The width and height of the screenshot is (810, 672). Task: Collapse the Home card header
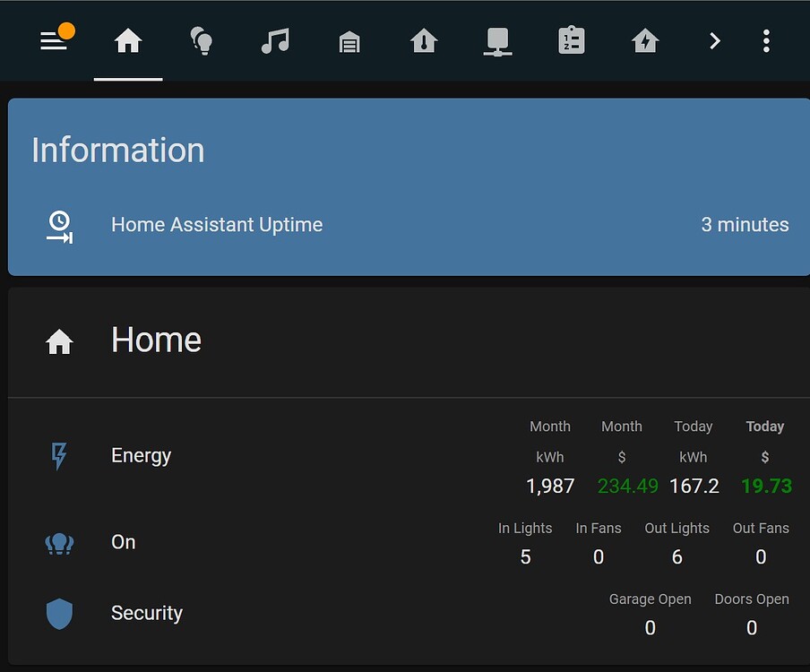(156, 340)
